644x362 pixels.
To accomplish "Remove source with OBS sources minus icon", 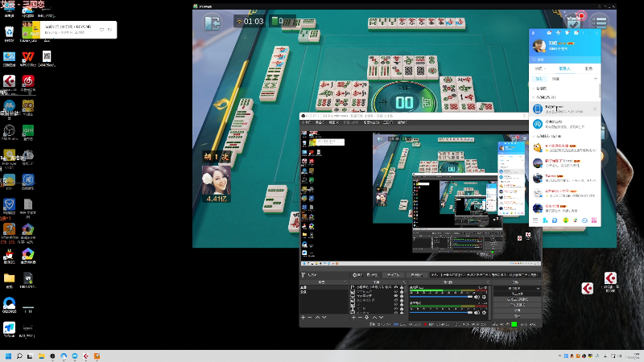I will [360, 317].
